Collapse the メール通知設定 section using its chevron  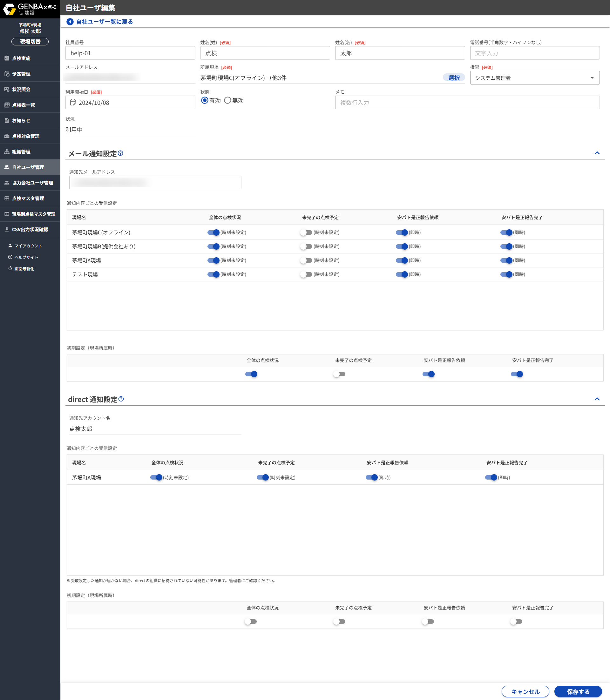[x=597, y=153]
